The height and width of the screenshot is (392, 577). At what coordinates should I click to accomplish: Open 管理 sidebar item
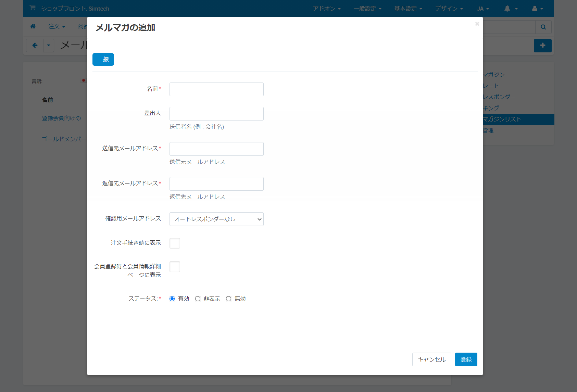pos(488,130)
